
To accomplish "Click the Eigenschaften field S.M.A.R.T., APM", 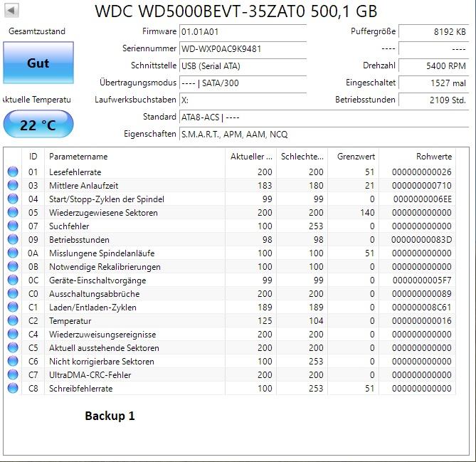I will tap(324, 135).
